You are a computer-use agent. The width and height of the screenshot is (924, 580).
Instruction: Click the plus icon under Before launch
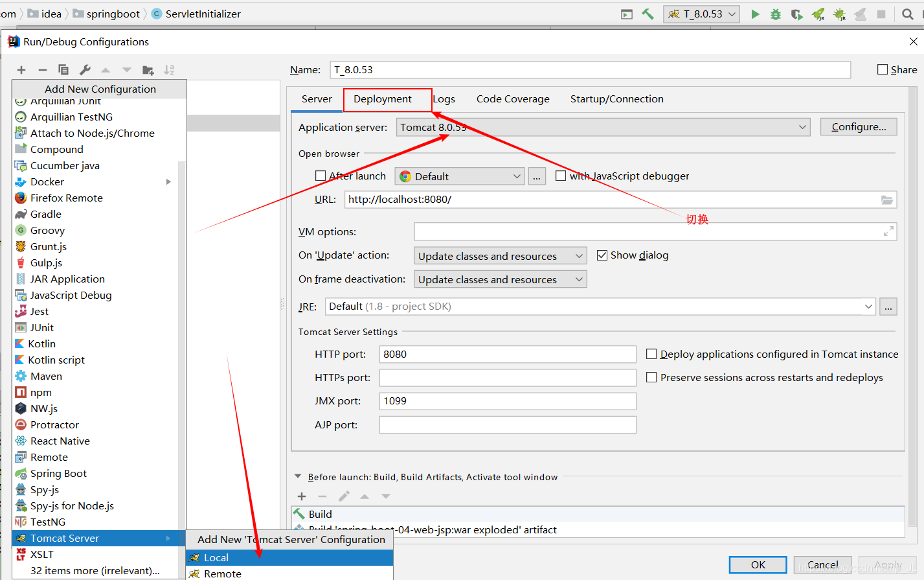[302, 496]
